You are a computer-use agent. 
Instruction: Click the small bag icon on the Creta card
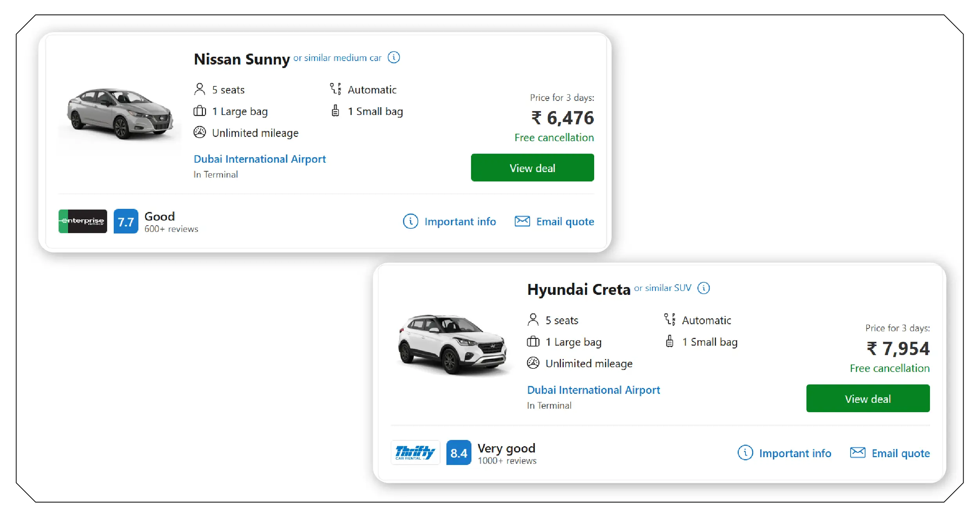click(x=669, y=341)
